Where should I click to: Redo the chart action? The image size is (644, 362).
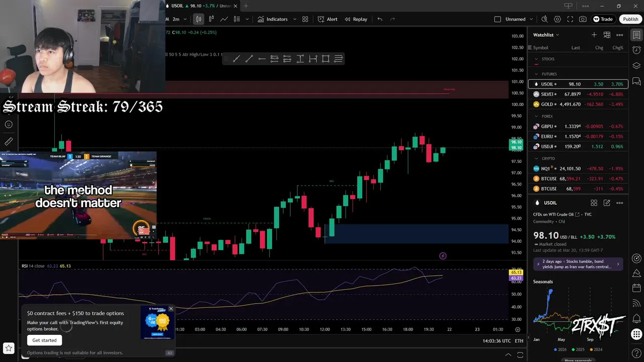click(x=393, y=19)
